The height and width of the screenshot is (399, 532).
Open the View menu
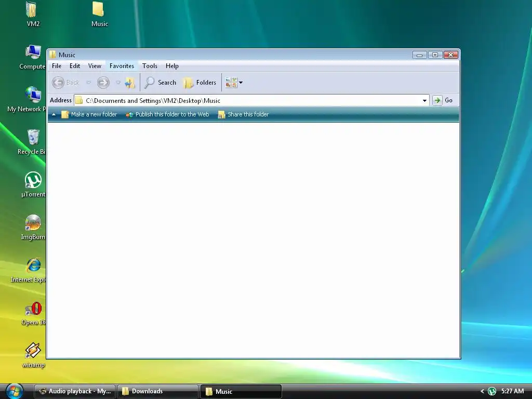tap(95, 66)
